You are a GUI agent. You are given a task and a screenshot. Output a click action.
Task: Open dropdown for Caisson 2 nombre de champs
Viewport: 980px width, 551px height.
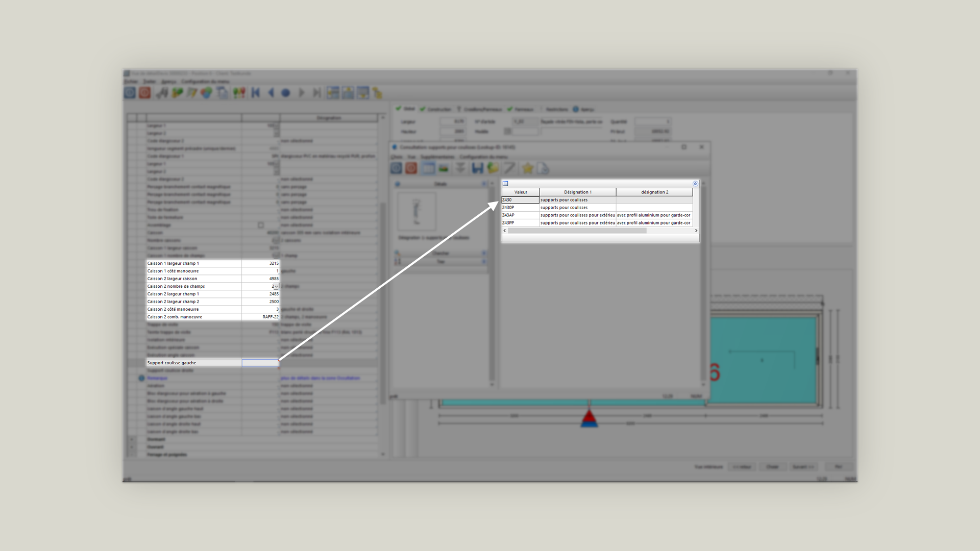pos(276,286)
